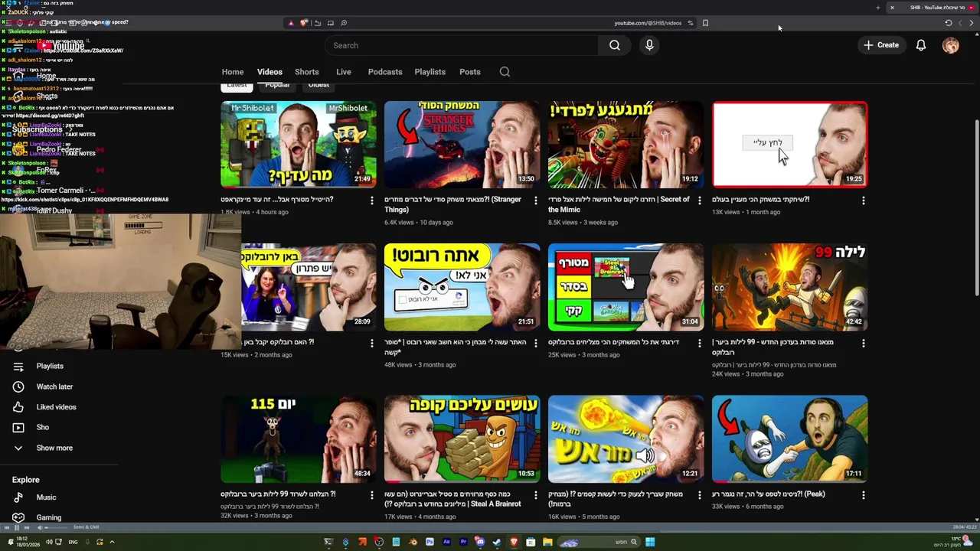Play the Stranger Things 13:50 video thumbnail
The width and height of the screenshot is (980, 551).
(x=462, y=145)
